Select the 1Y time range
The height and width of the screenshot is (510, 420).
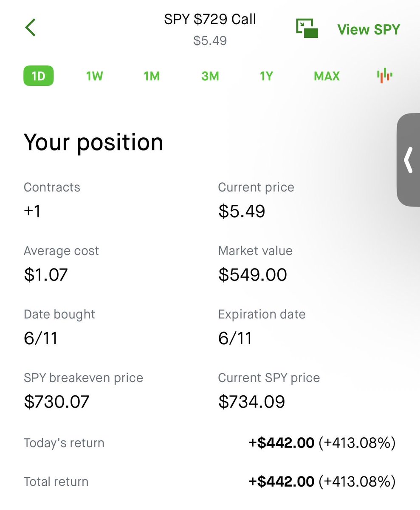(x=266, y=76)
